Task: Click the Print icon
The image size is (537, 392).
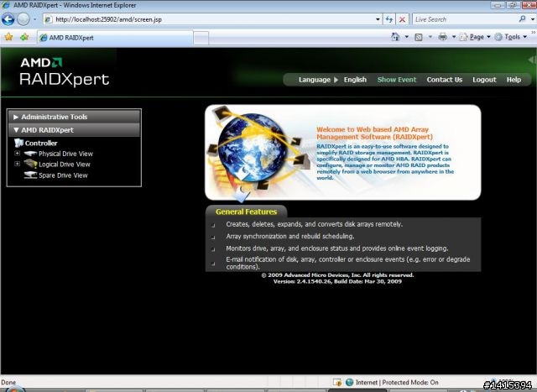Action: 443,37
